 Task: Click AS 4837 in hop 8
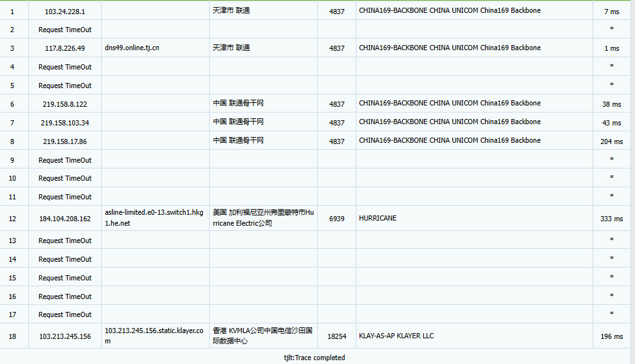tap(336, 141)
